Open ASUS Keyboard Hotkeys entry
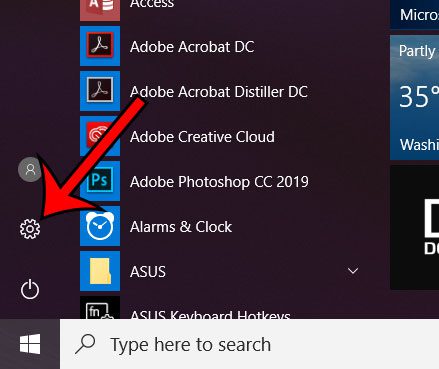The width and height of the screenshot is (439, 369). (210, 314)
